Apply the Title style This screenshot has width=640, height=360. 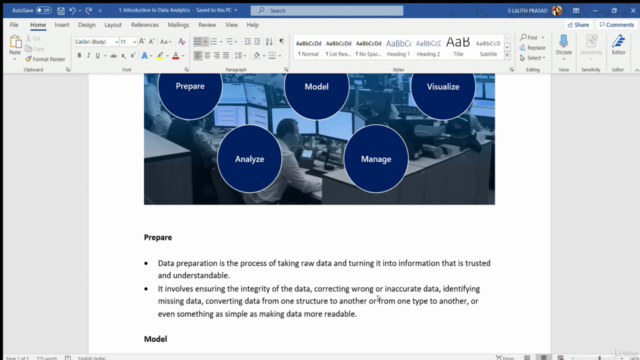(x=458, y=47)
